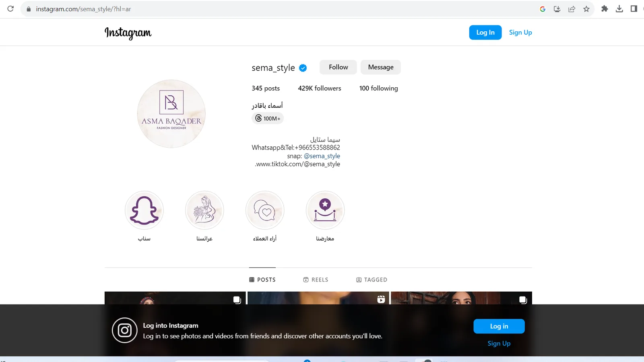Switch to the TAGGED tab

[x=372, y=280]
